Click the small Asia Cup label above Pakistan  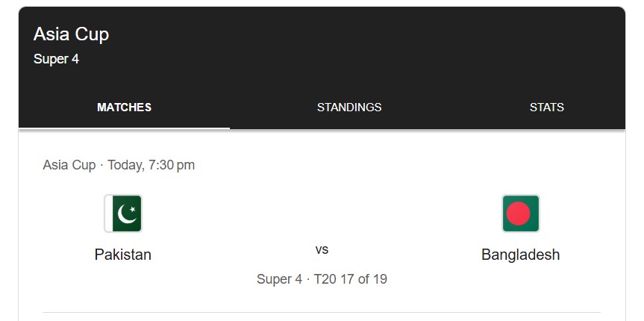69,165
